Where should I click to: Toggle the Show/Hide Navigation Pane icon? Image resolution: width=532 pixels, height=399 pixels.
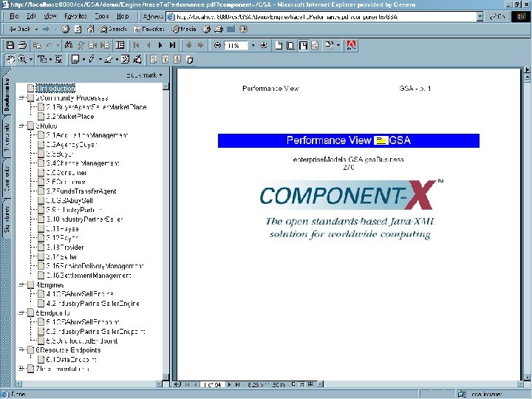[120, 45]
